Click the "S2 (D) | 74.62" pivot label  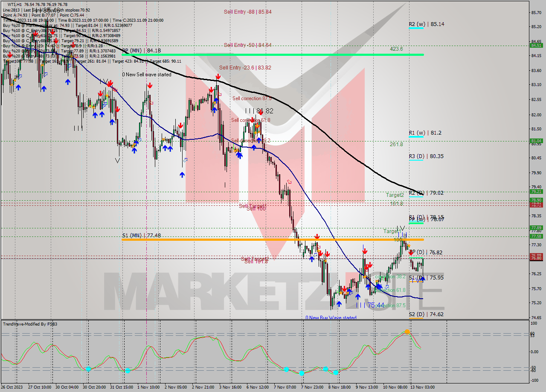click(426, 314)
